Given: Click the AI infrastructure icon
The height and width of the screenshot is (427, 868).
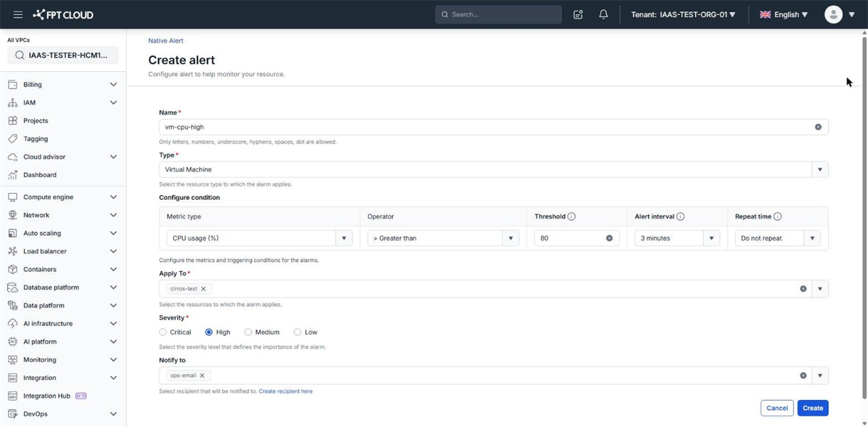Looking at the screenshot, I should (12, 323).
